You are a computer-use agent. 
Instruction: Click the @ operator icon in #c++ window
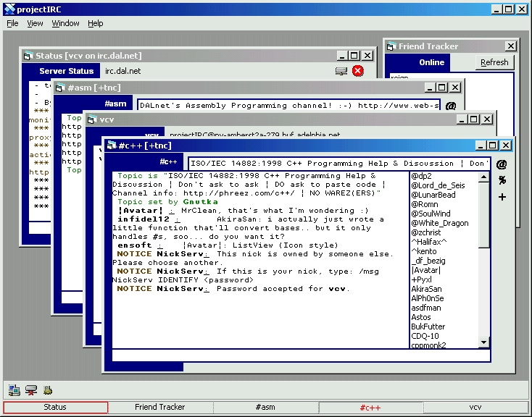pyautogui.click(x=502, y=164)
